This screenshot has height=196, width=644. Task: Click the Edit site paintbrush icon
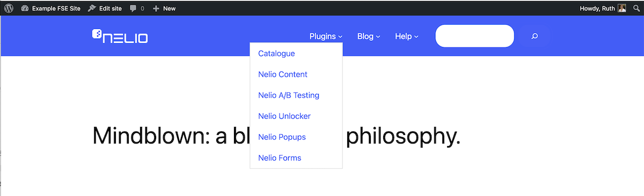click(x=92, y=8)
